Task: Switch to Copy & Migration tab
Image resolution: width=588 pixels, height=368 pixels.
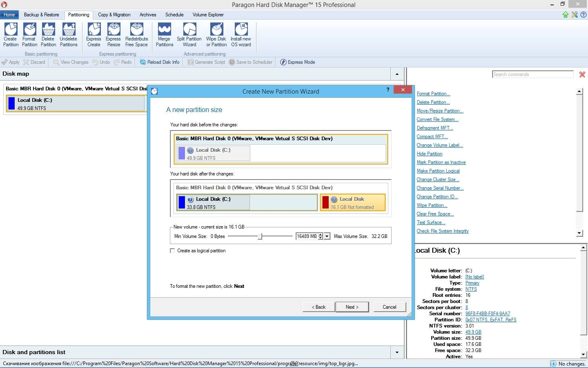Action: click(x=114, y=15)
